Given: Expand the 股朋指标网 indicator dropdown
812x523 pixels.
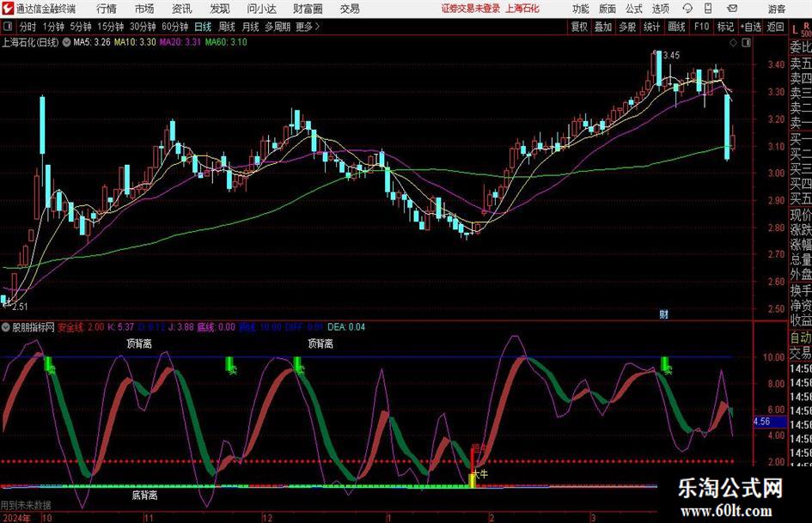Looking at the screenshot, I should 6,327.
